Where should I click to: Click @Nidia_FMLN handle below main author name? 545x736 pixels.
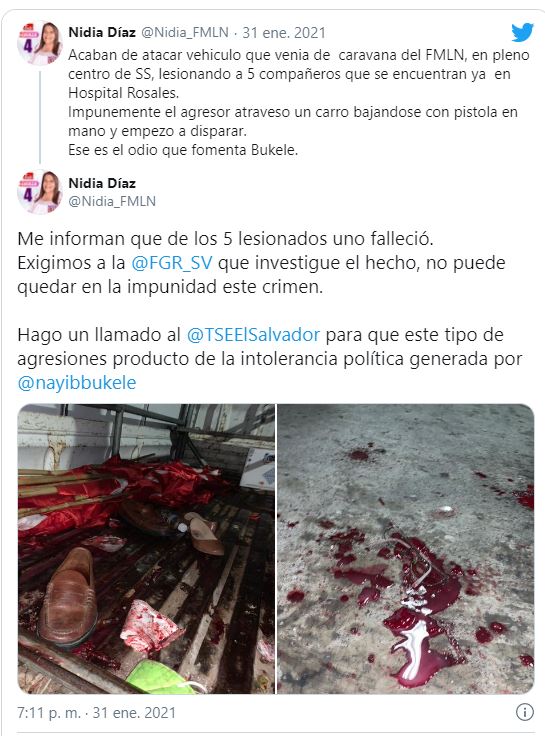(x=112, y=201)
